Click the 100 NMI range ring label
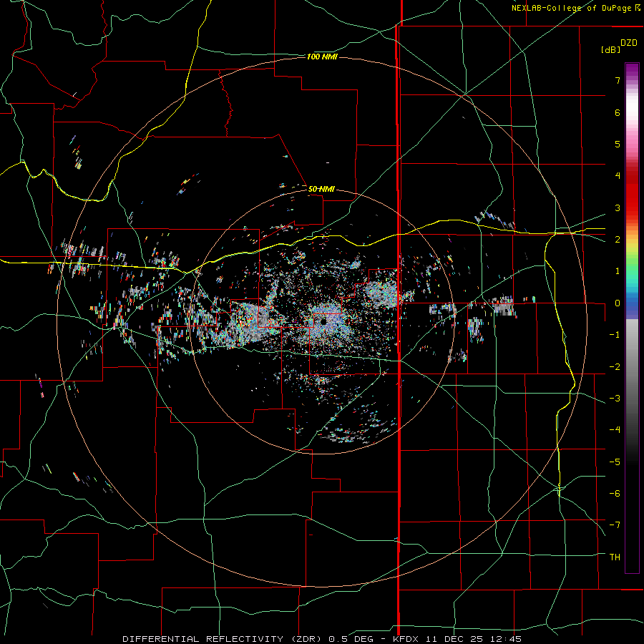This screenshot has width=644, height=644. tap(322, 57)
